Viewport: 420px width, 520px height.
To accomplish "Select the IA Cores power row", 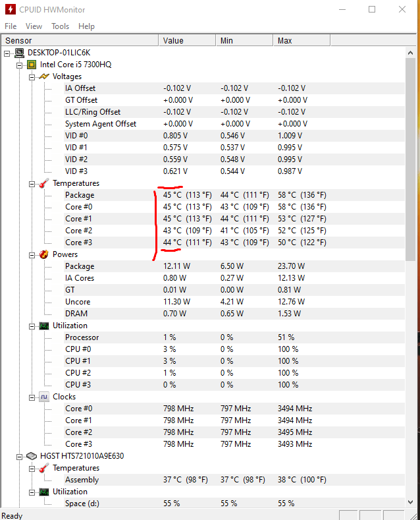I will (x=234, y=278).
